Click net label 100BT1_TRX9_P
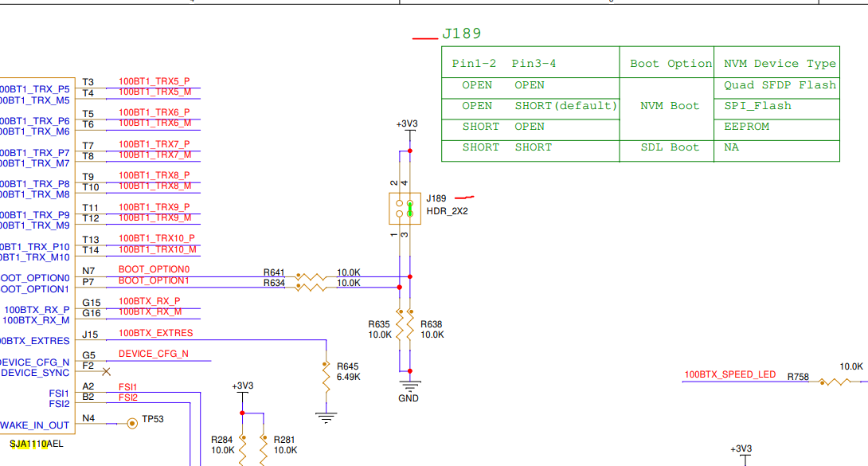Viewport: 868px width, 466px height. (x=154, y=207)
